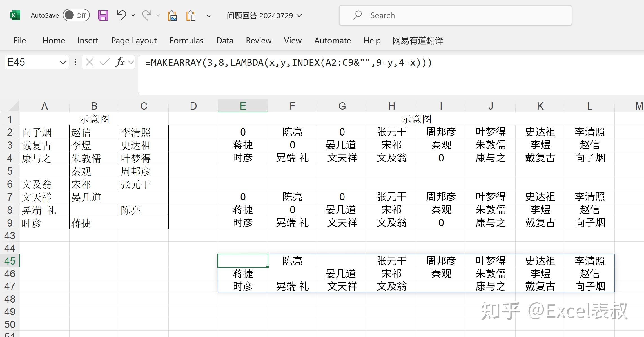This screenshot has height=337, width=644.
Task: Select row 45 header
Action: pyautogui.click(x=10, y=261)
